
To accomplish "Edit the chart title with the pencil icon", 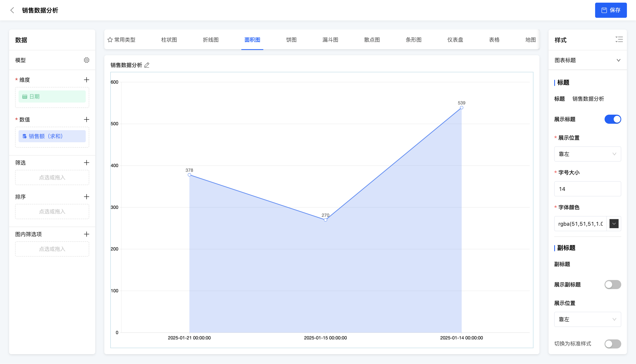I will tap(147, 65).
